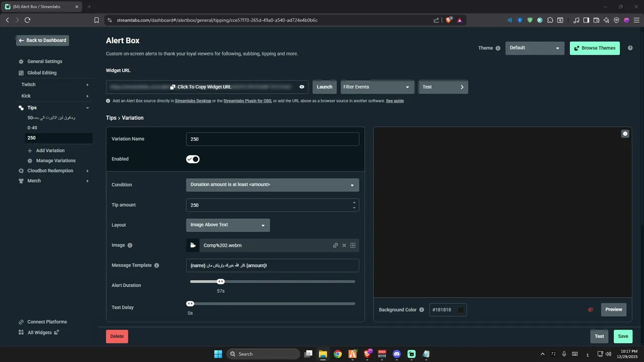The height and width of the screenshot is (362, 644).
Task: Toggle the Enabled switch off
Action: click(193, 159)
